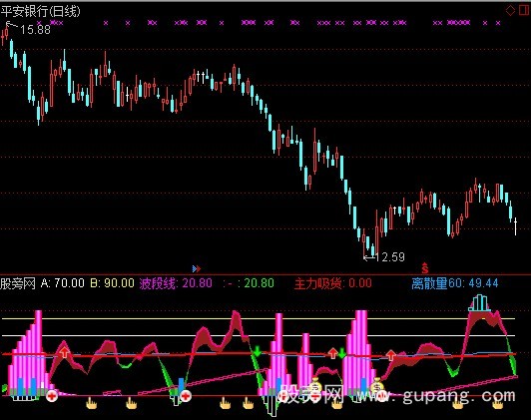Click the red plus circle beside blue bar

(x=186, y=396)
